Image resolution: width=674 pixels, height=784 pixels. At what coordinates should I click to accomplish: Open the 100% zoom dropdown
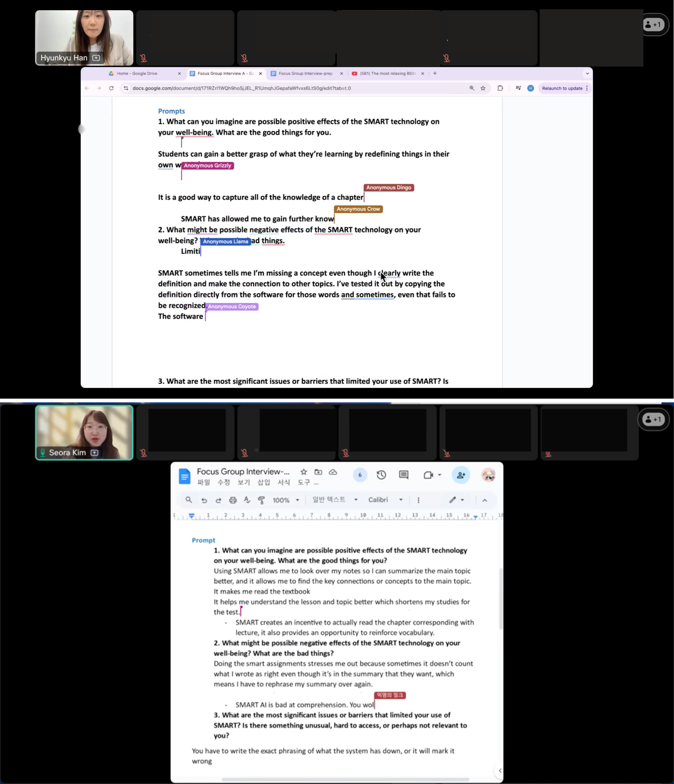(286, 500)
